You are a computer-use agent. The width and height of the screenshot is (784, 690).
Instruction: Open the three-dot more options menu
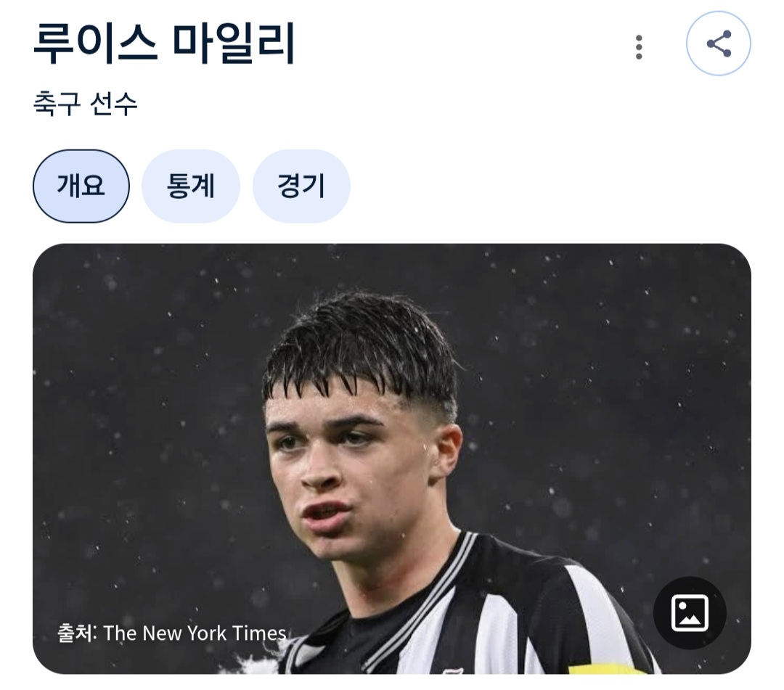pyautogui.click(x=639, y=47)
